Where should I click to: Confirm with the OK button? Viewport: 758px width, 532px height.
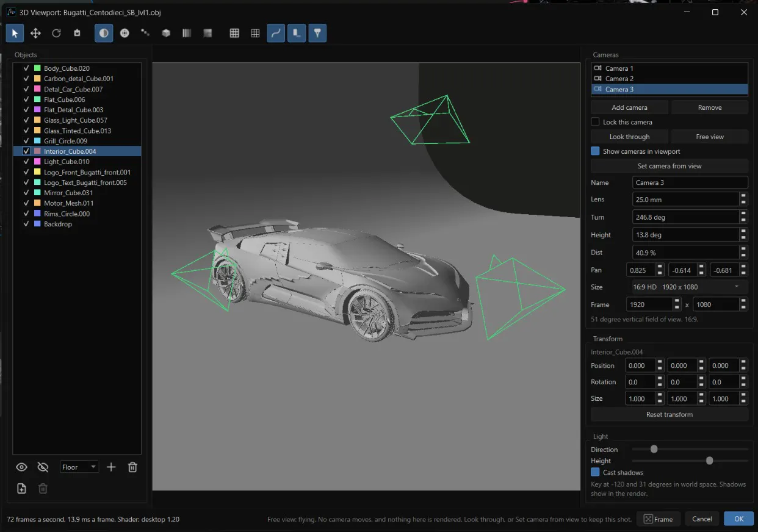[738, 519]
